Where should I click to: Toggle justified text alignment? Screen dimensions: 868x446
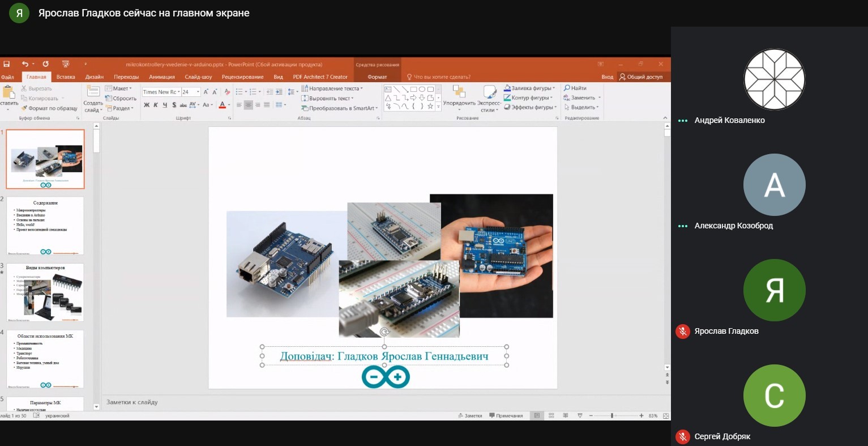267,105
